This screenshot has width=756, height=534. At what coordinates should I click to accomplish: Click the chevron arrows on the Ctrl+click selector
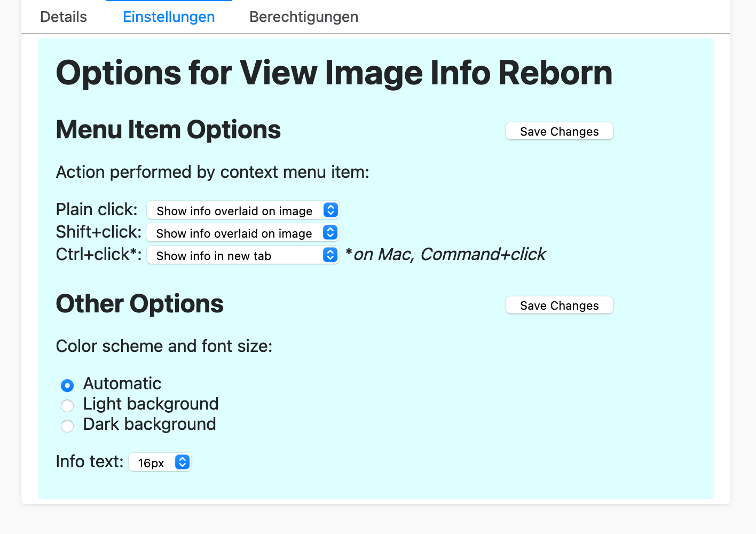(330, 255)
